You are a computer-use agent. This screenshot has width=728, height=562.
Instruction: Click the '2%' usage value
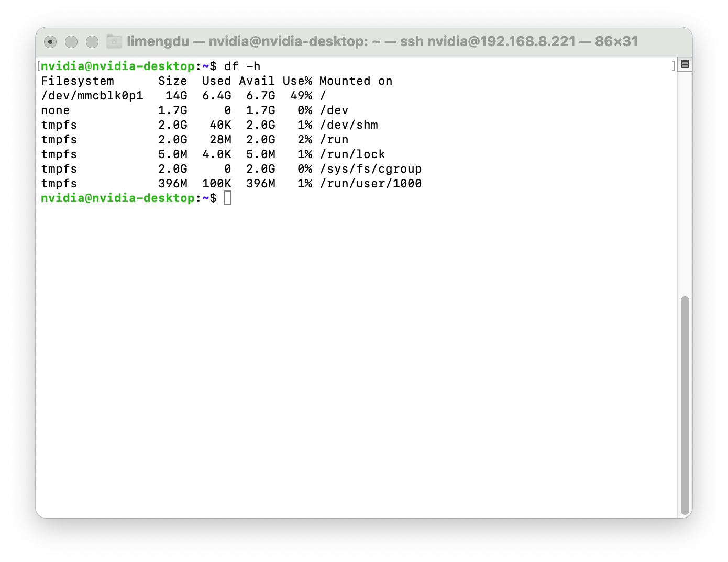tap(304, 140)
